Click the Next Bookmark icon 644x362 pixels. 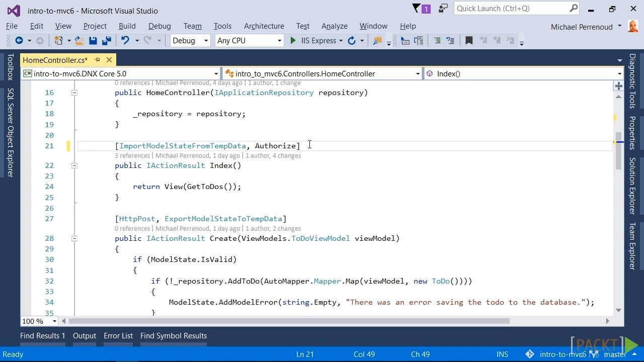point(497,41)
